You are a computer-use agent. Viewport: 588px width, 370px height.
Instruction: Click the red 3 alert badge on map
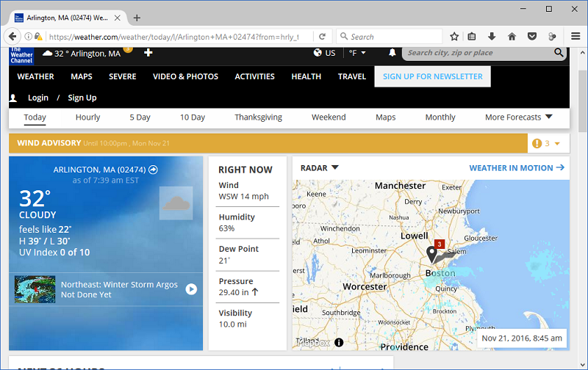[x=440, y=244]
